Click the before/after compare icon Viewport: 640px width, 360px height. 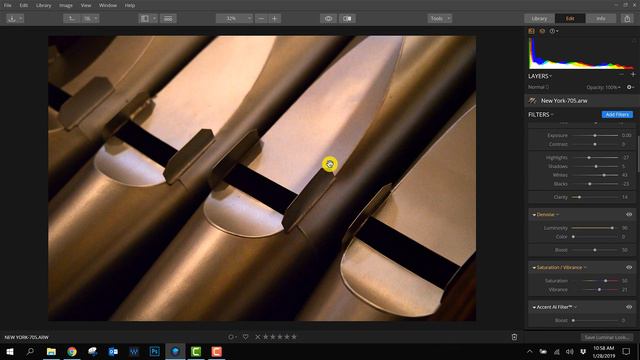(347, 18)
